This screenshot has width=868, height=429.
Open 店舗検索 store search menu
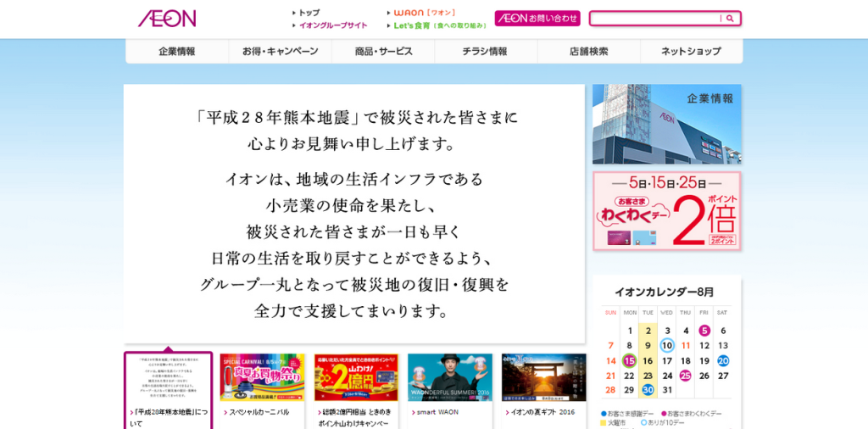tap(588, 52)
